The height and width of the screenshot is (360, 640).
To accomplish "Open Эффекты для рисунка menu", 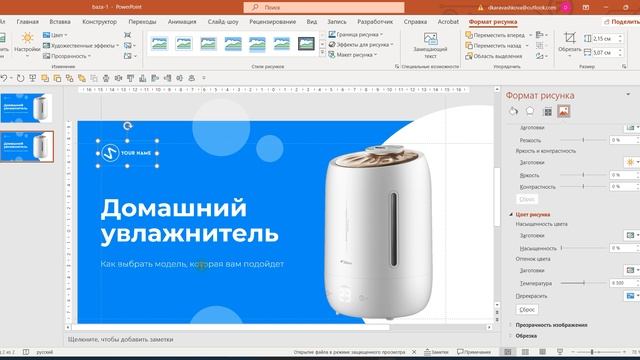I will click(361, 44).
